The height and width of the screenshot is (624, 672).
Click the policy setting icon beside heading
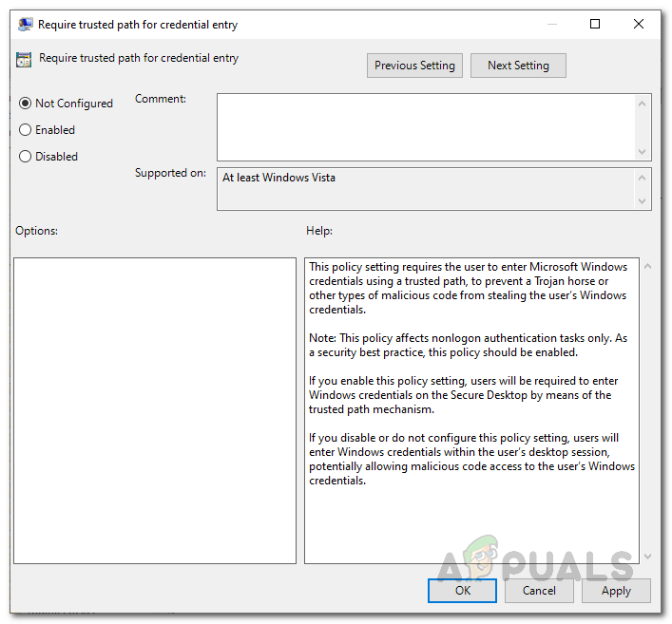point(24,59)
